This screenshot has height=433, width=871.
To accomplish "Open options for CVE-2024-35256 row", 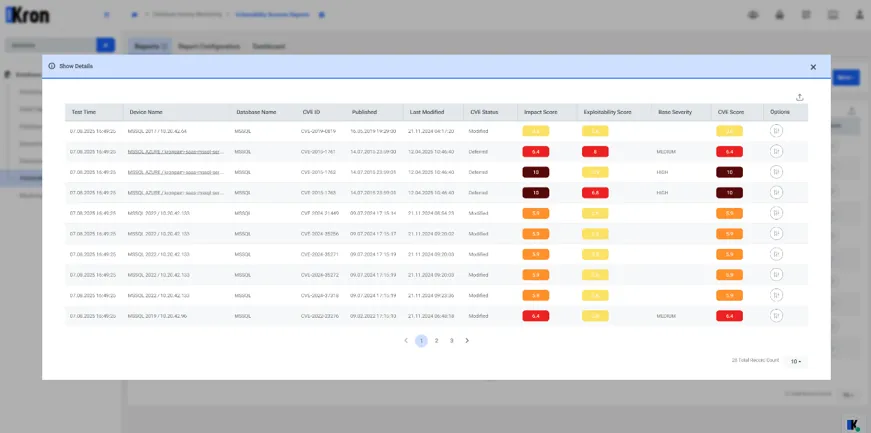I will pos(776,233).
